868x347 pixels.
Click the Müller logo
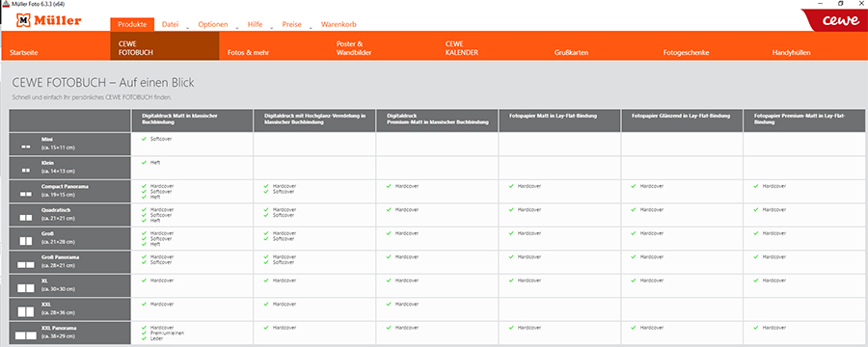click(x=49, y=20)
